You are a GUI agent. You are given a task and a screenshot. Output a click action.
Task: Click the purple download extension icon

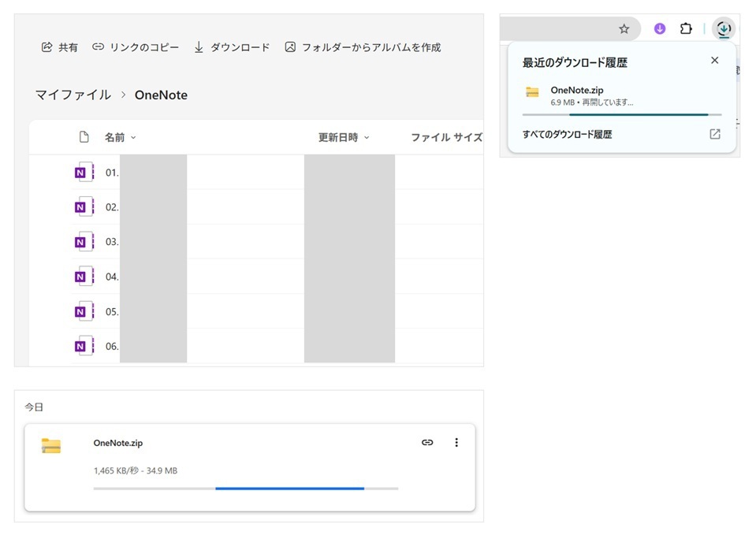pyautogui.click(x=660, y=29)
